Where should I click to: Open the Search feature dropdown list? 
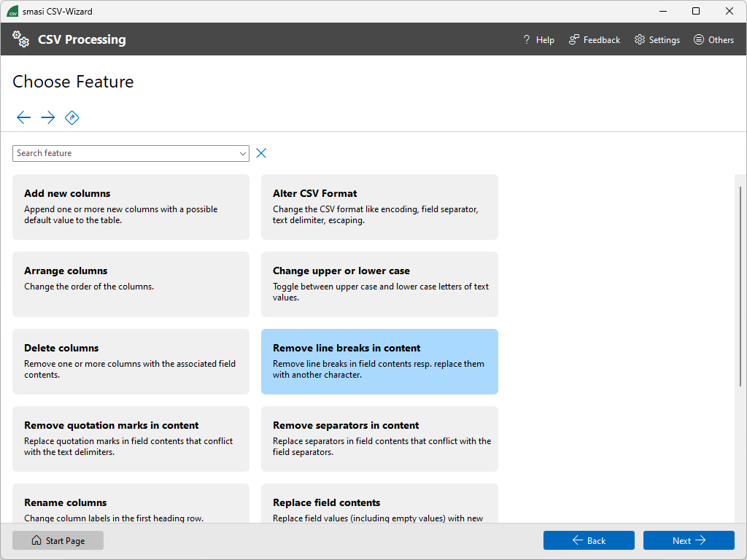pyautogui.click(x=242, y=153)
